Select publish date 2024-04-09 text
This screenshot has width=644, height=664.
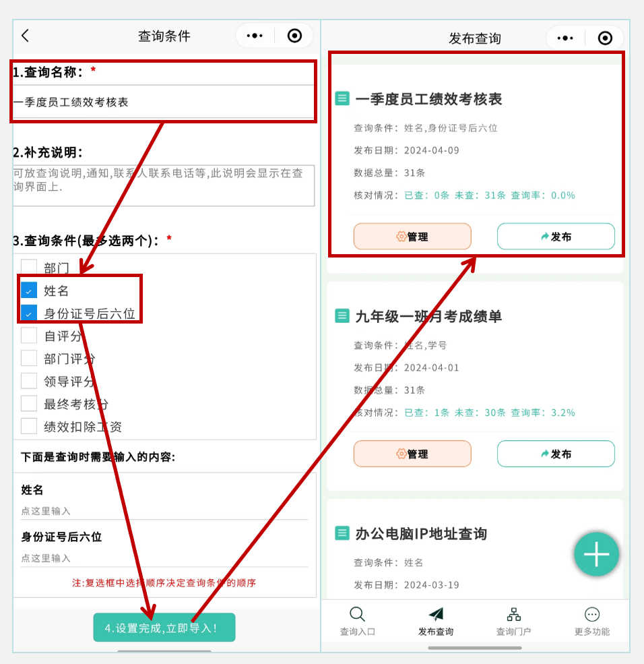(x=432, y=150)
